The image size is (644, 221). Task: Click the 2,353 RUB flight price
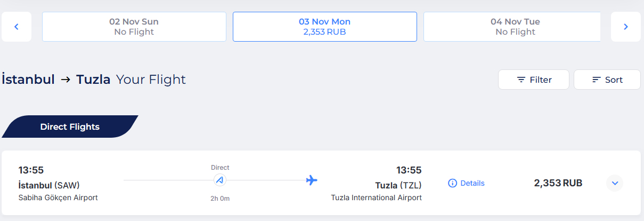pyautogui.click(x=558, y=183)
